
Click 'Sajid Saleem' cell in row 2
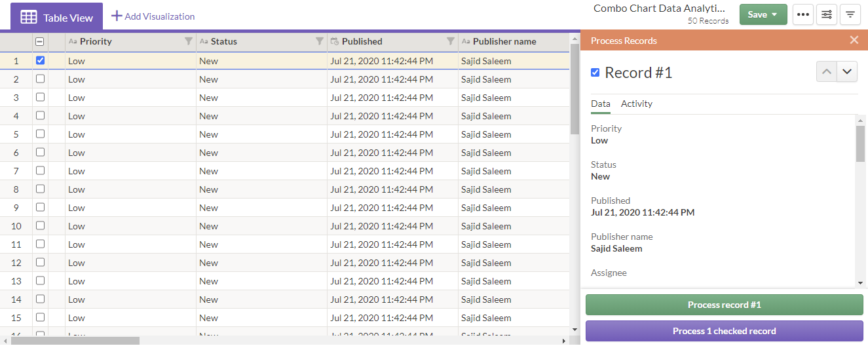click(514, 79)
